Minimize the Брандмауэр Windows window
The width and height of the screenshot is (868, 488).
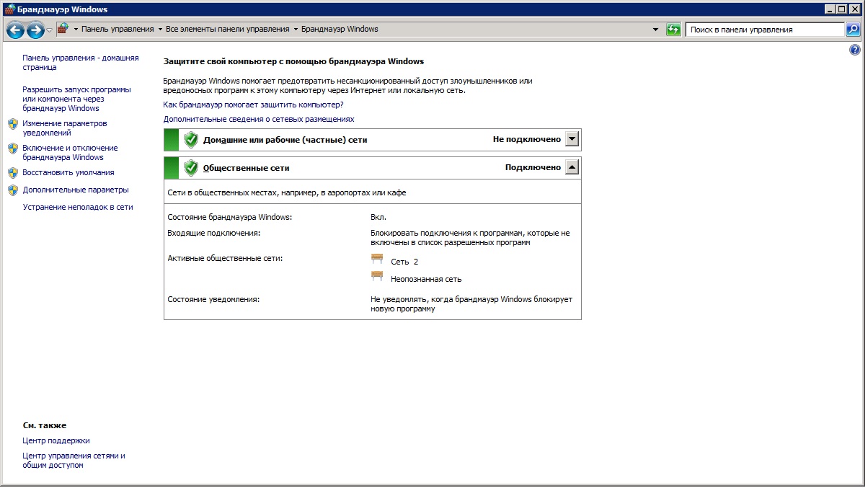[831, 9]
